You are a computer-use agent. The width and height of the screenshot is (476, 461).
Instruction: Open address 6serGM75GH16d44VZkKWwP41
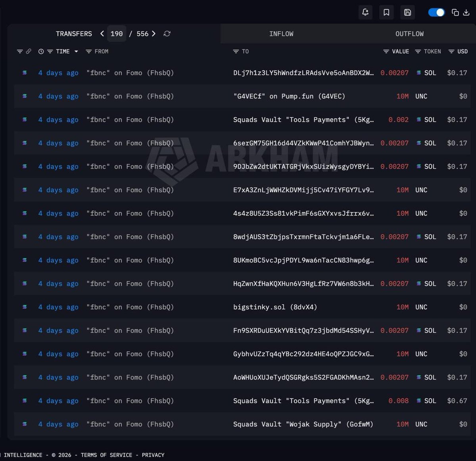pyautogui.click(x=303, y=143)
